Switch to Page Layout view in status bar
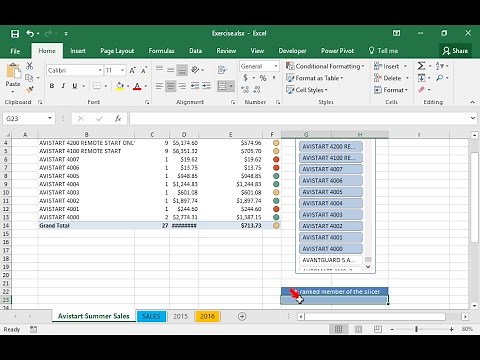This screenshot has height=360, width=480. 358,329
